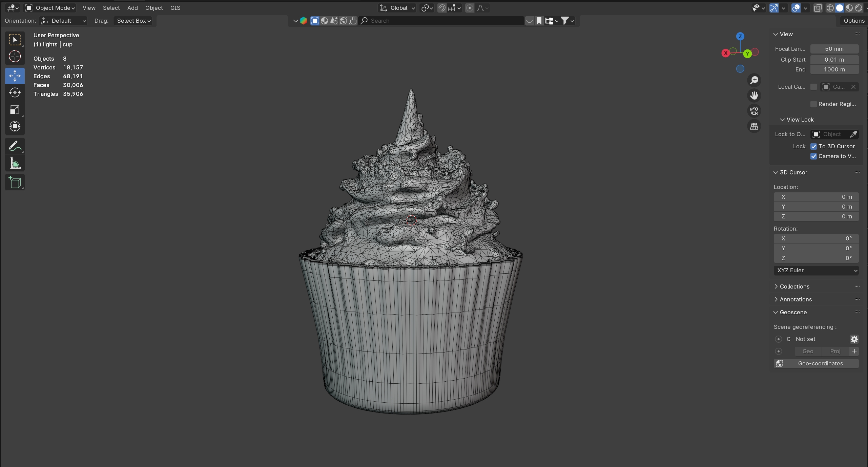
Task: Click the 3D Cursor tool
Action: point(15,57)
